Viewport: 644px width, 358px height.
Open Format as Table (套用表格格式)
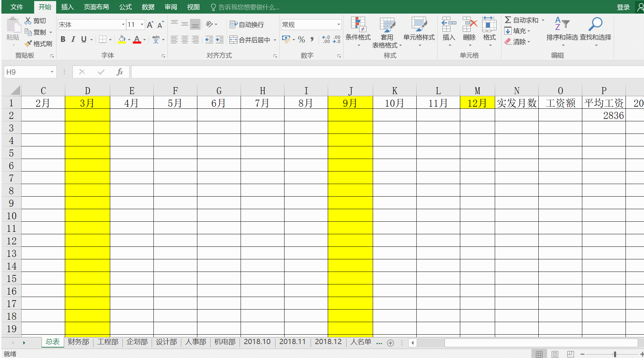(x=387, y=32)
